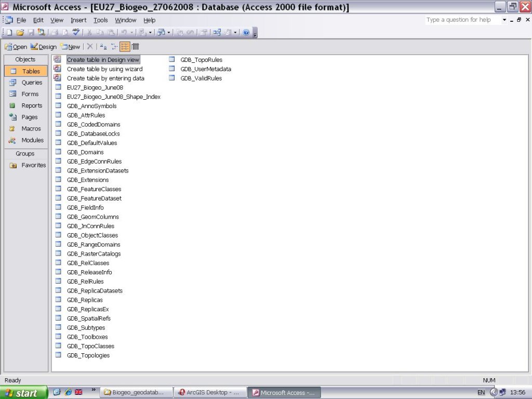Image resolution: width=532 pixels, height=399 pixels.
Task: Open the Help menu
Action: [x=149, y=20]
